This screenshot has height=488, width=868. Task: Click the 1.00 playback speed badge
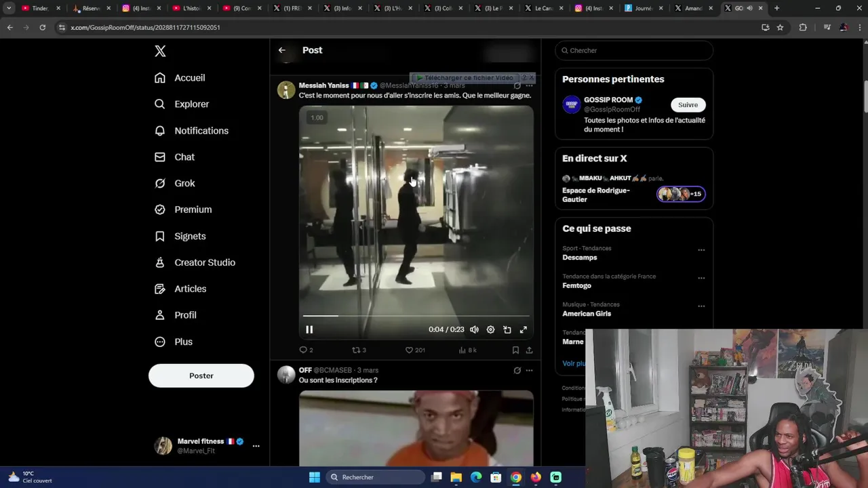[x=317, y=118]
